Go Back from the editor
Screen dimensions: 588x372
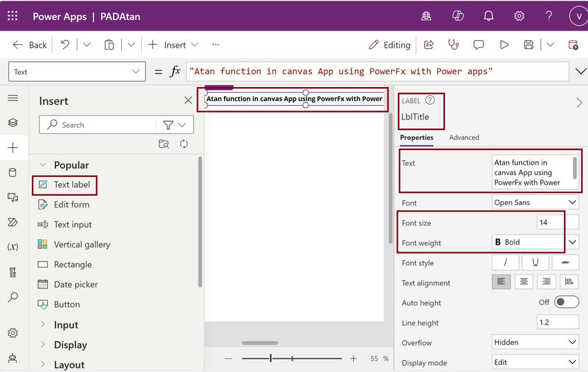pos(30,45)
